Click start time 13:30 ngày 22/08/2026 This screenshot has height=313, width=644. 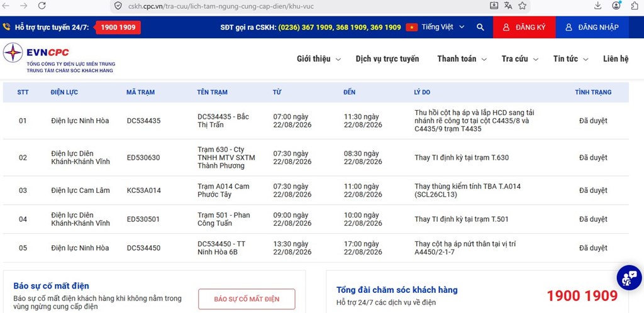pyautogui.click(x=292, y=248)
